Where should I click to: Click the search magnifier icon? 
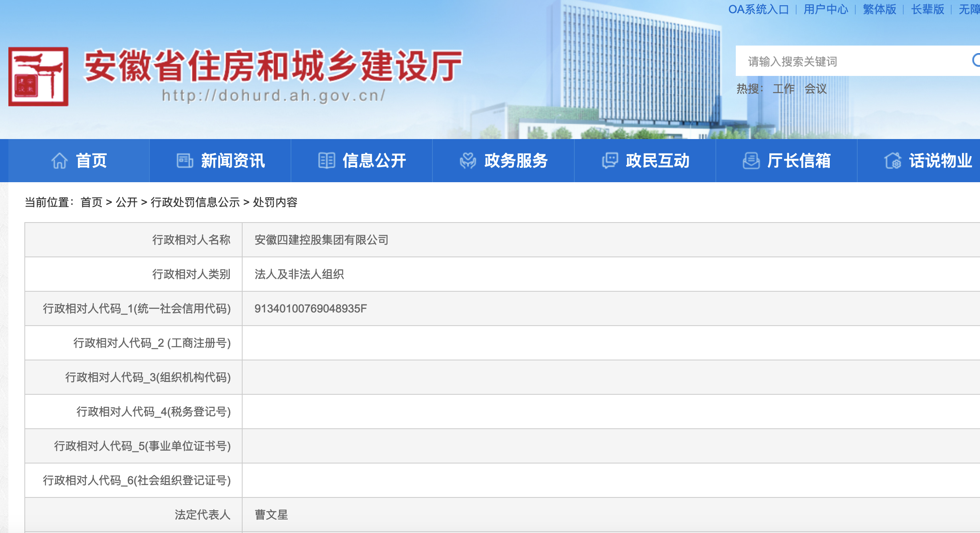978,61
